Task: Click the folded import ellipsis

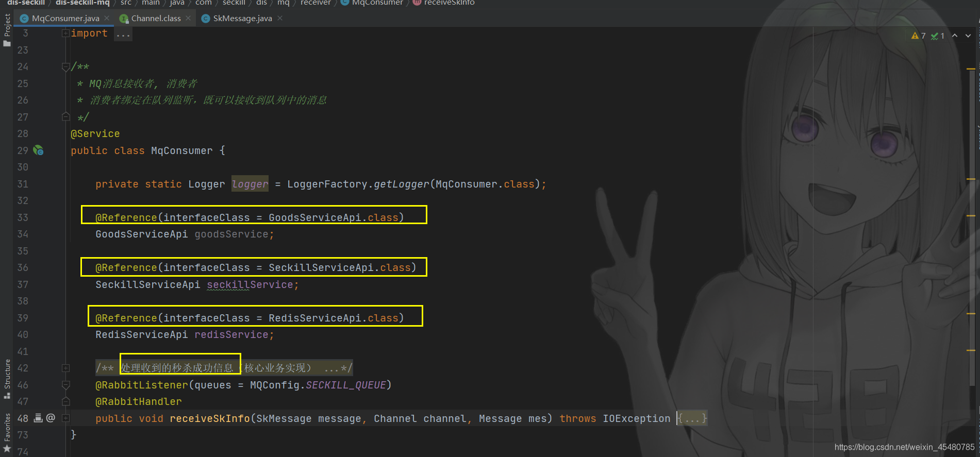Action: coord(123,34)
